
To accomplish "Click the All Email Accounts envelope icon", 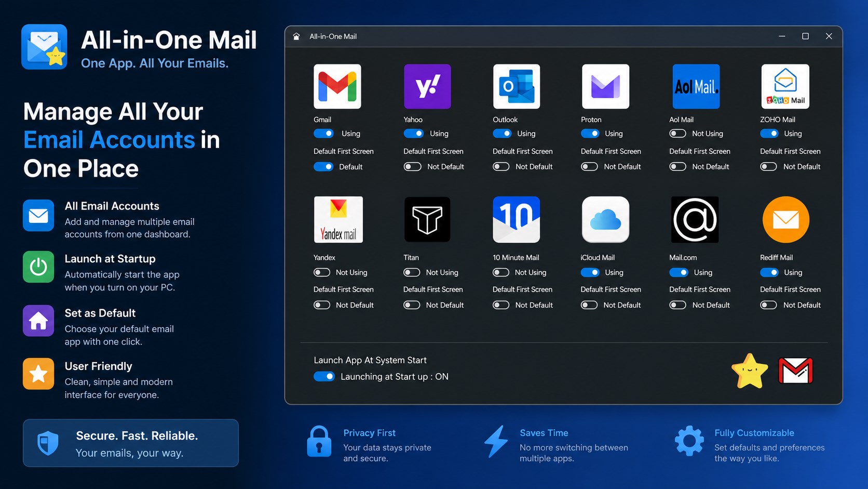I will [38, 215].
